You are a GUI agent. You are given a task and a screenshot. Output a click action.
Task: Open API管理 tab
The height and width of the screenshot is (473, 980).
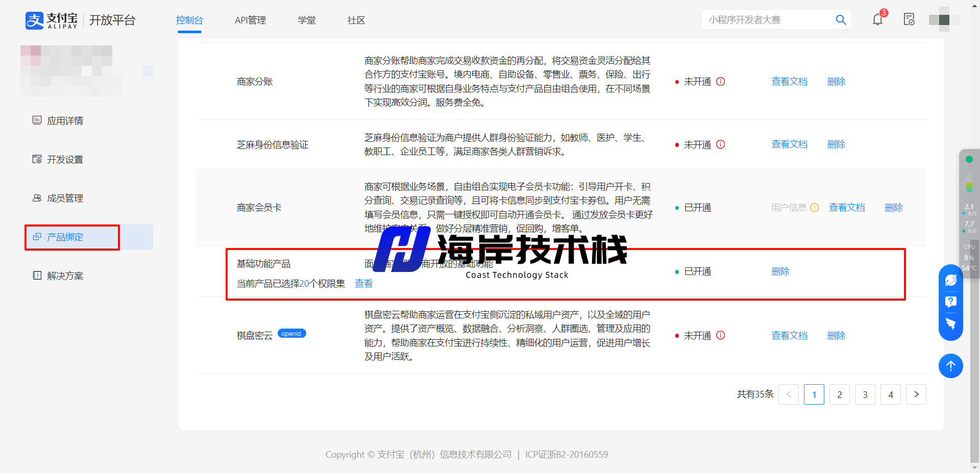(250, 20)
